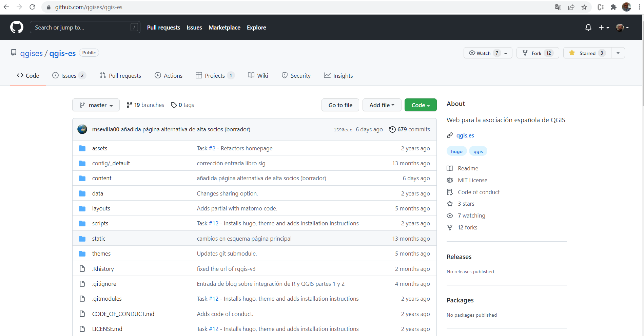Click the LICENSE.md file icon
The width and height of the screenshot is (644, 336).
[x=82, y=329]
